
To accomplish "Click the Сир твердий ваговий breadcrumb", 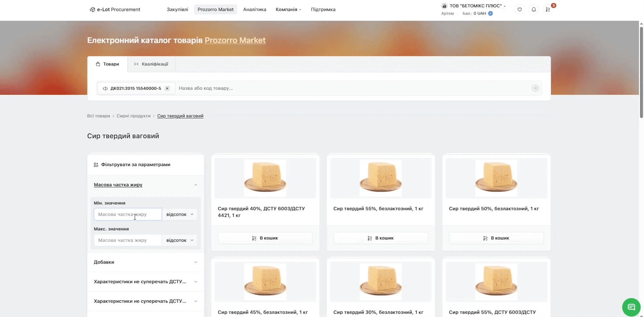I will tap(180, 116).
